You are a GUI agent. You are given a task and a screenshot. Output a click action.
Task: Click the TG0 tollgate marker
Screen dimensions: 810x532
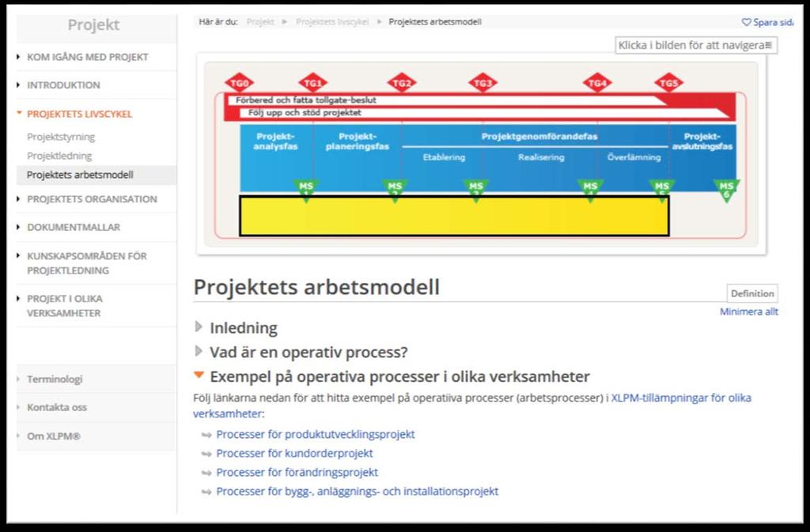[x=239, y=82]
